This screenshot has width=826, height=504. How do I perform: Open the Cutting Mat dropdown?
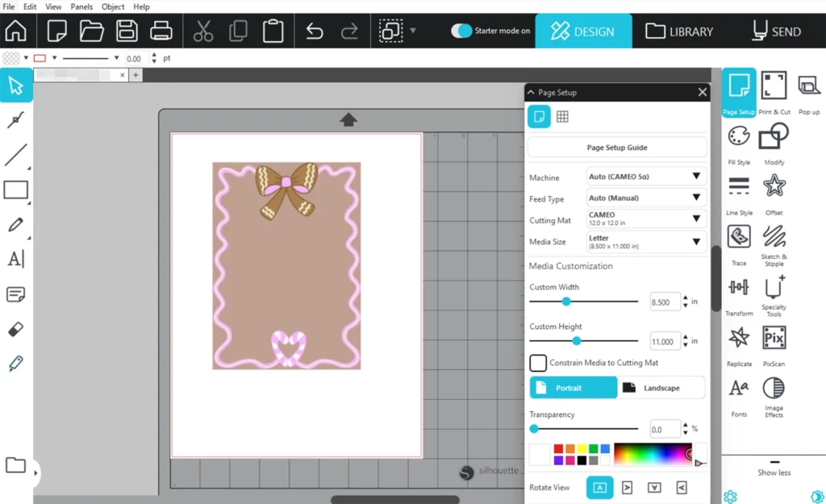point(646,219)
